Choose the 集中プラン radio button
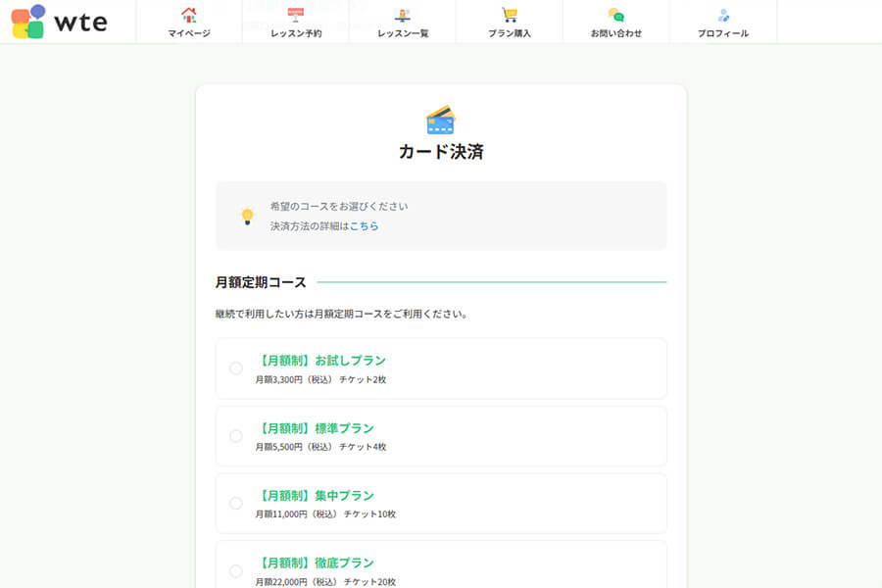882x588 pixels. [235, 503]
